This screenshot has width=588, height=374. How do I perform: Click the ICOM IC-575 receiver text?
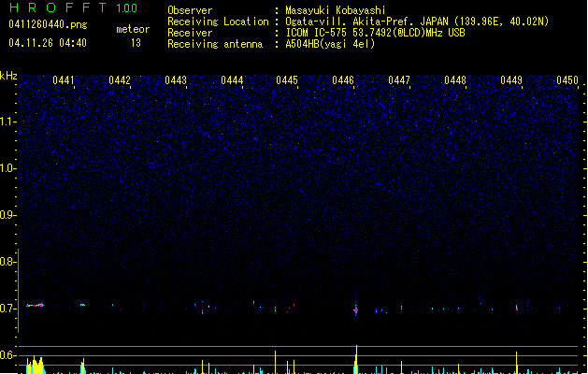click(375, 33)
